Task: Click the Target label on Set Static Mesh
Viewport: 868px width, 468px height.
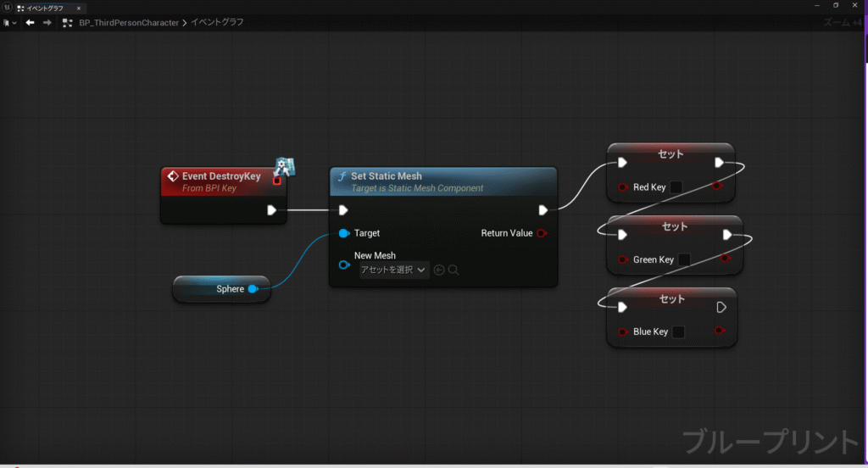Action: pyautogui.click(x=367, y=233)
